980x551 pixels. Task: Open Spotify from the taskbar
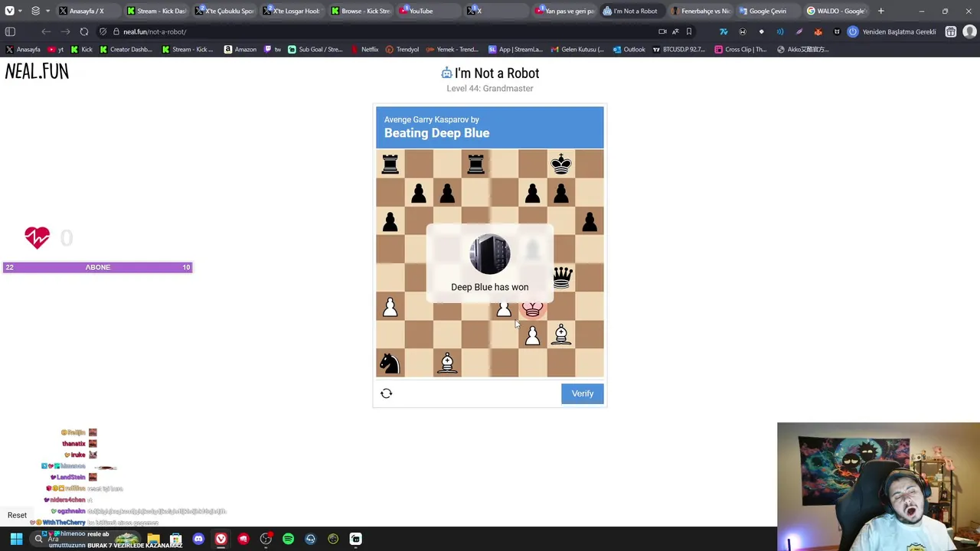click(x=288, y=539)
